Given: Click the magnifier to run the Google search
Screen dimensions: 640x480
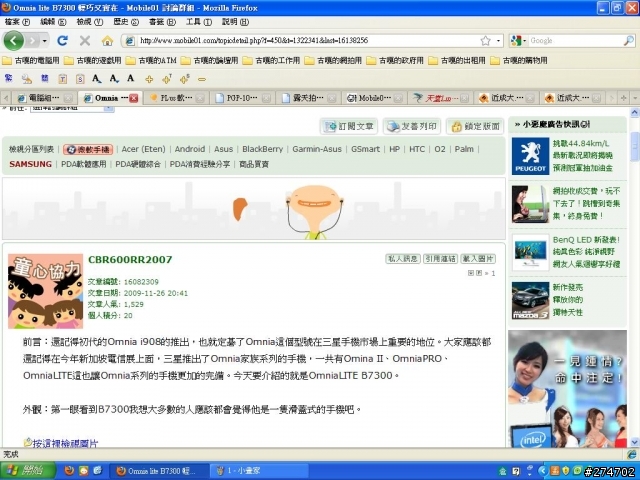Looking at the screenshot, I should tap(629, 40).
